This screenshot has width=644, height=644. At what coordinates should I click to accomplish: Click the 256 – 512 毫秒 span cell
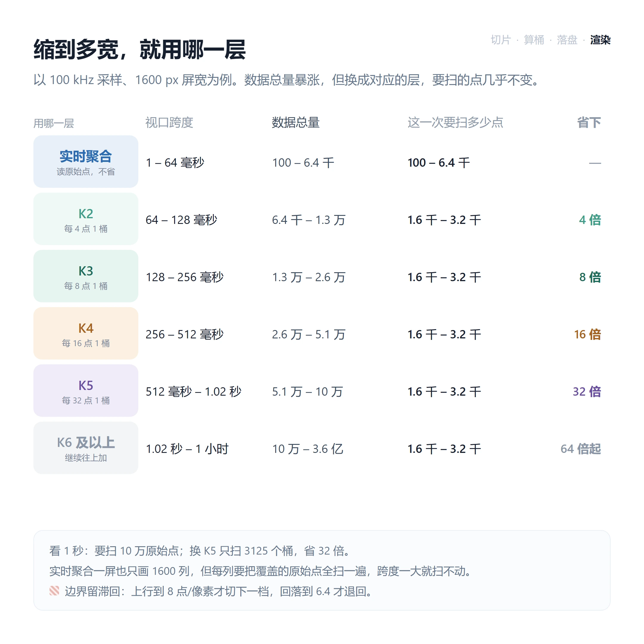185,334
